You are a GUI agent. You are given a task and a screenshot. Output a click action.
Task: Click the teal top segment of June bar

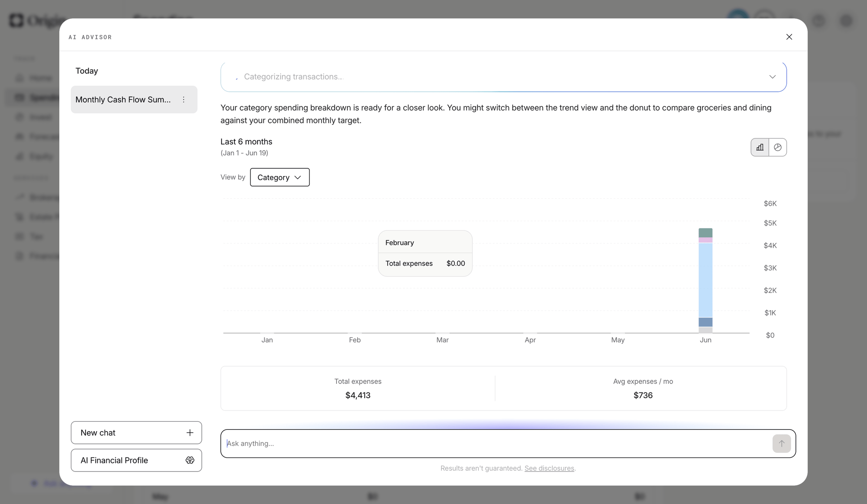pyautogui.click(x=706, y=233)
